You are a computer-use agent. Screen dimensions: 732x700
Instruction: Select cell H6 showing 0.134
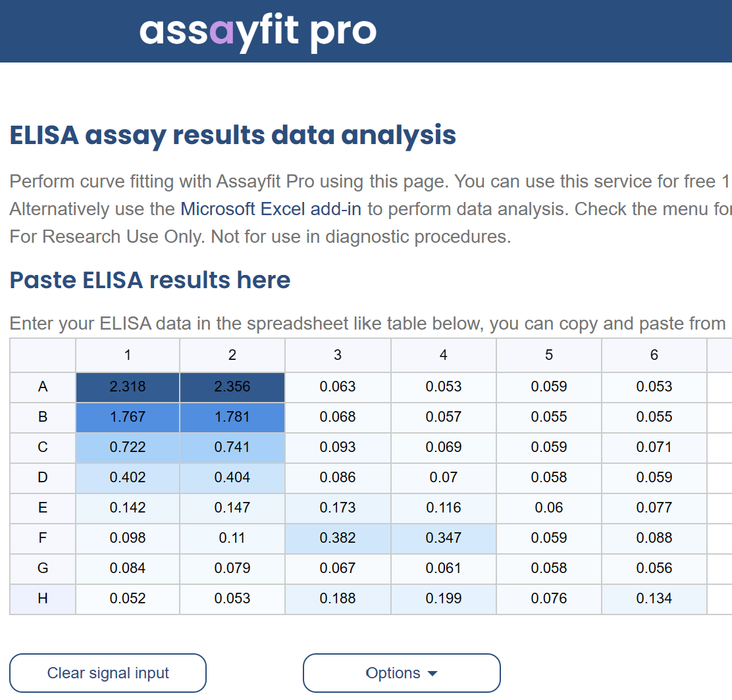[654, 599]
